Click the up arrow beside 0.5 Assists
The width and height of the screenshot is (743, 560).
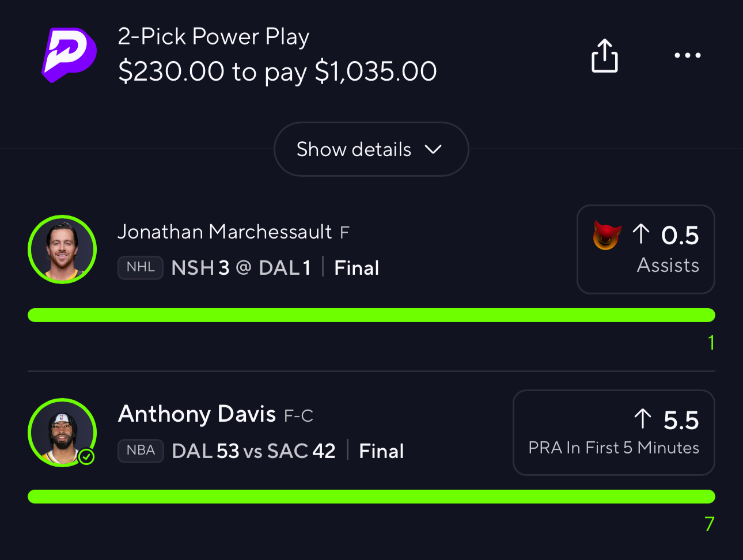pos(640,234)
